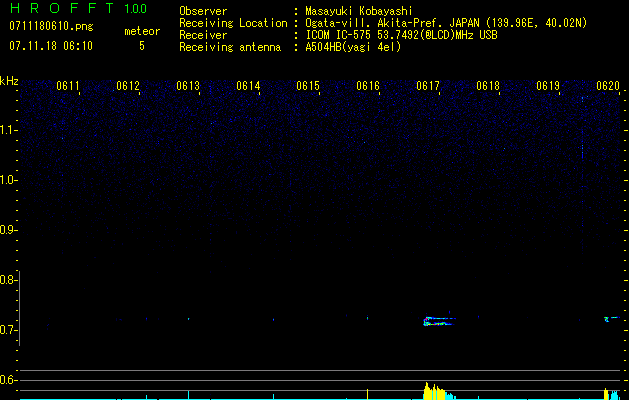The height and width of the screenshot is (400, 629).
Task: Click the 0612 time marker
Action: point(128,86)
